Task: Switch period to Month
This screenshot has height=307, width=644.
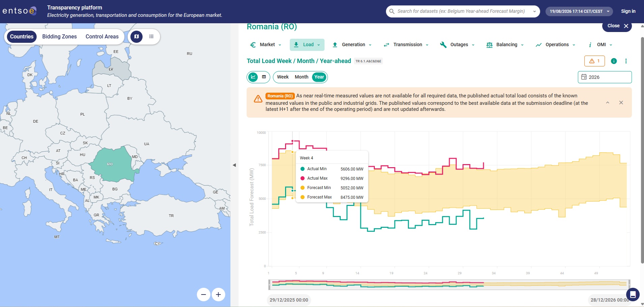Action: (x=302, y=77)
